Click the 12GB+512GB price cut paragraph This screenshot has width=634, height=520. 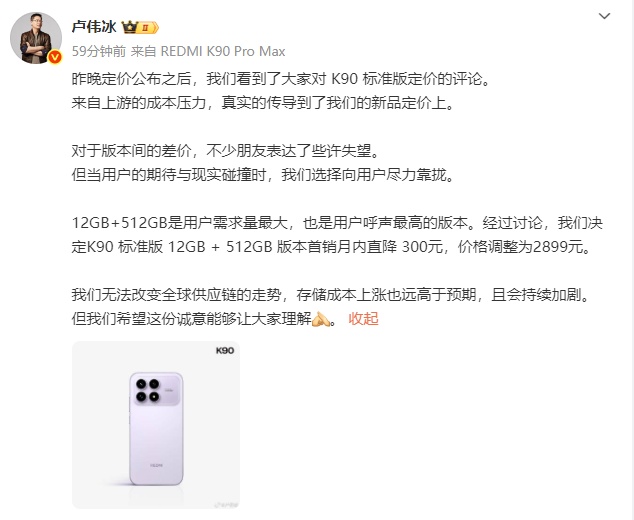click(x=337, y=235)
